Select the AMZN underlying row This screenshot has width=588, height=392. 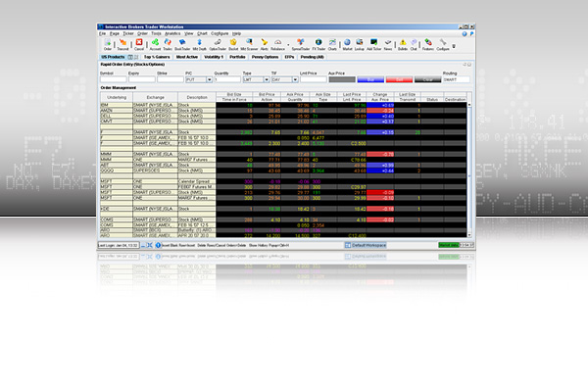point(117,111)
